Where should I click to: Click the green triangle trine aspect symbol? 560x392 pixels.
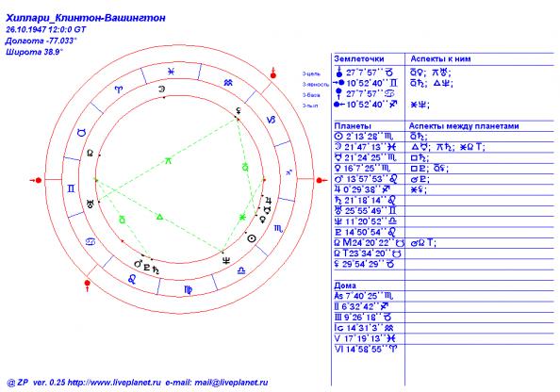(159, 217)
